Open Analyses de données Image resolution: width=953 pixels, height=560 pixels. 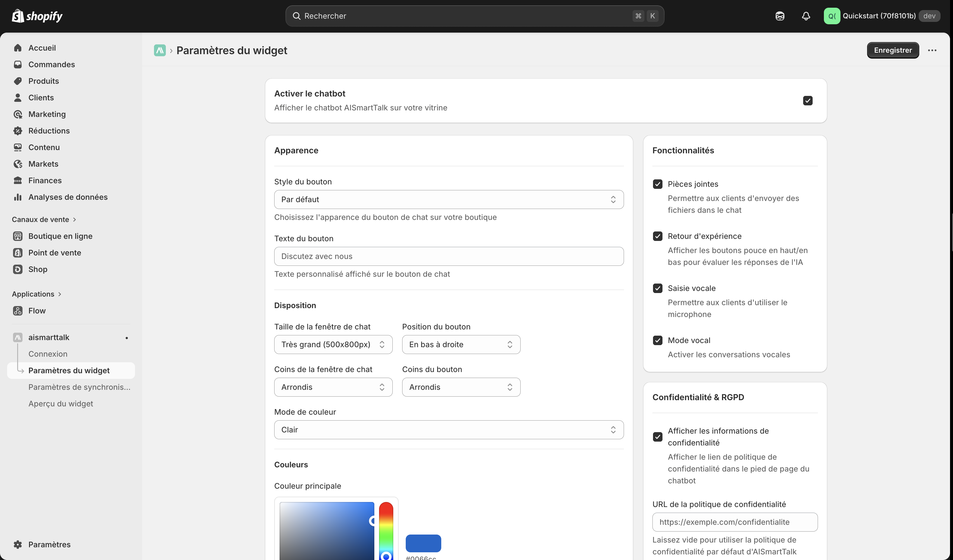[x=68, y=197]
